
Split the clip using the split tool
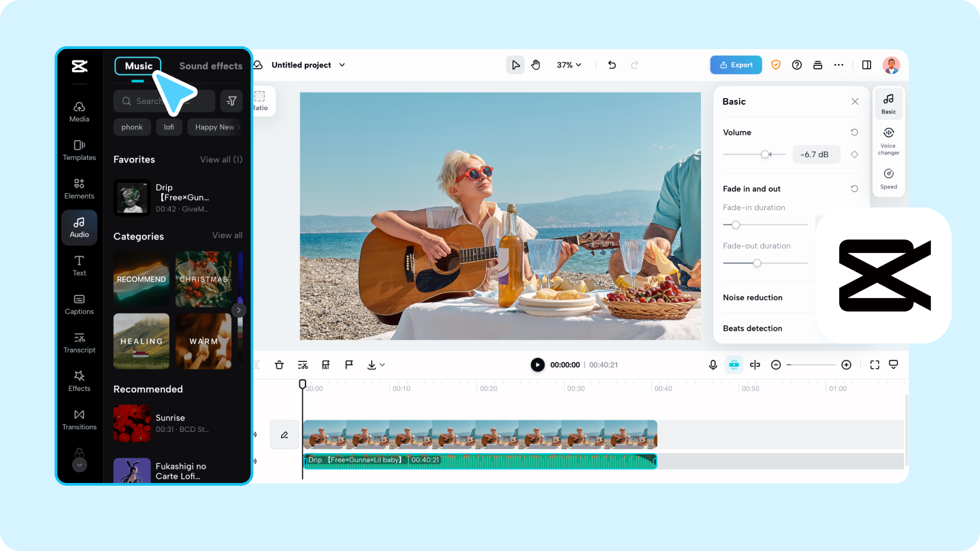pos(303,365)
